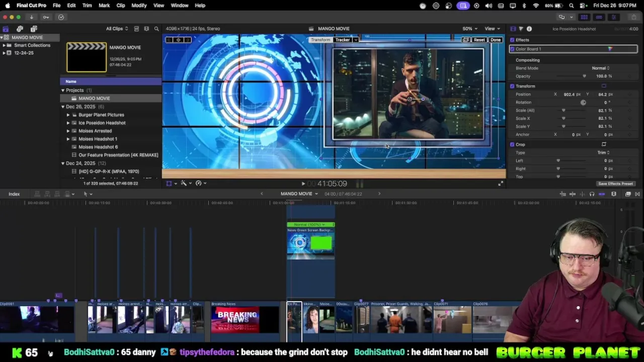Open the File menu

[56, 6]
